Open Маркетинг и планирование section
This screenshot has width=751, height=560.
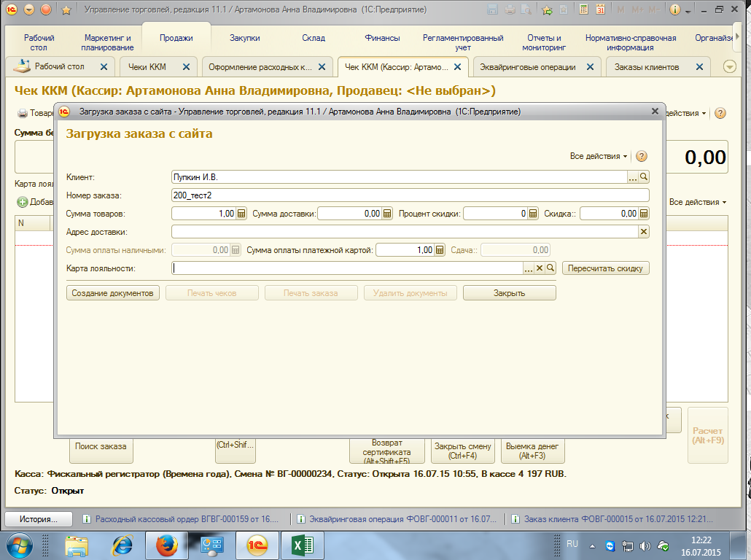tap(107, 42)
